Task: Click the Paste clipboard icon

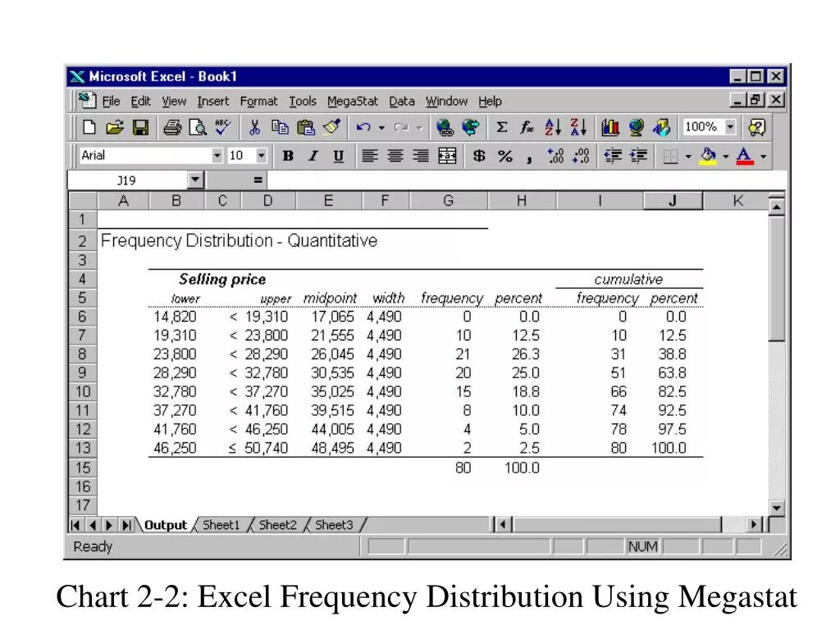Action: point(306,127)
